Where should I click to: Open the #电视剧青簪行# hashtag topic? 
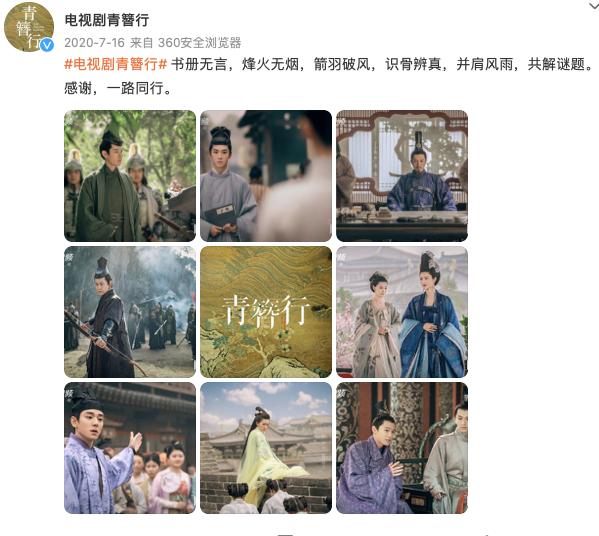[116, 64]
